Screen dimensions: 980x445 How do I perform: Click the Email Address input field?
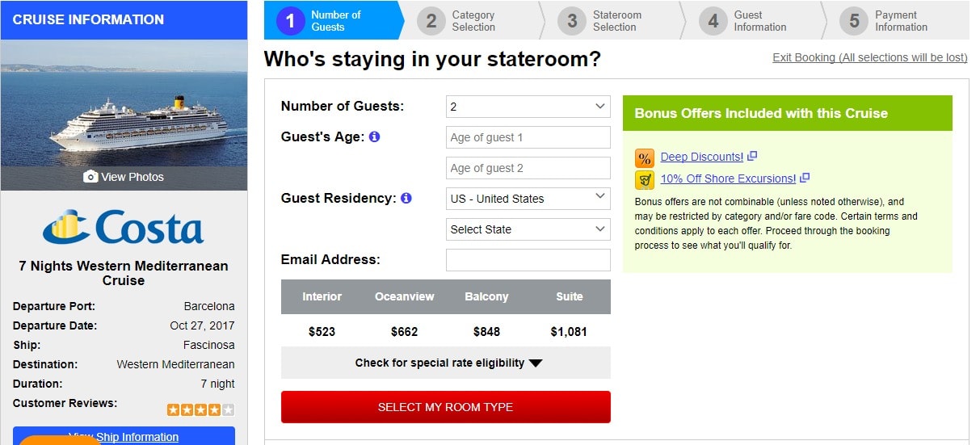coord(528,260)
